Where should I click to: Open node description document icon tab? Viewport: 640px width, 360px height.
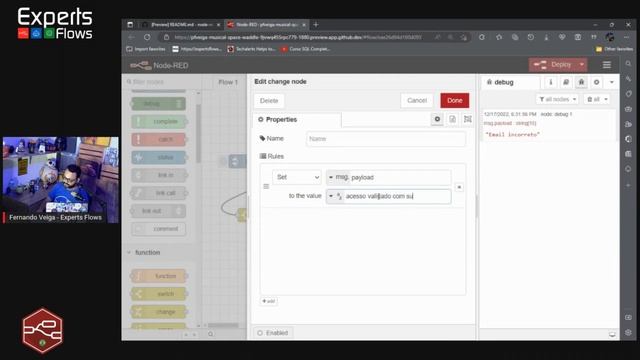pyautogui.click(x=452, y=119)
